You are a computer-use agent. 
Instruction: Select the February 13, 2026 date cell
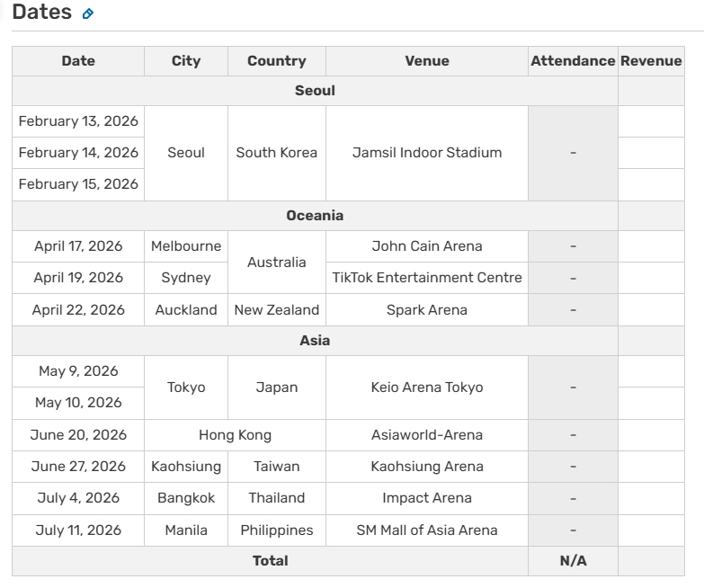pos(78,121)
